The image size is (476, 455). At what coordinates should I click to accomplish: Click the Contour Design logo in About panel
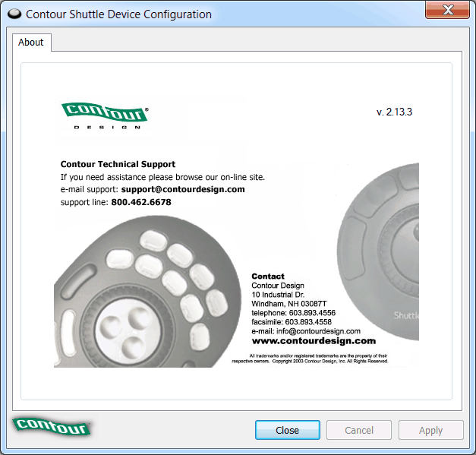(x=105, y=115)
